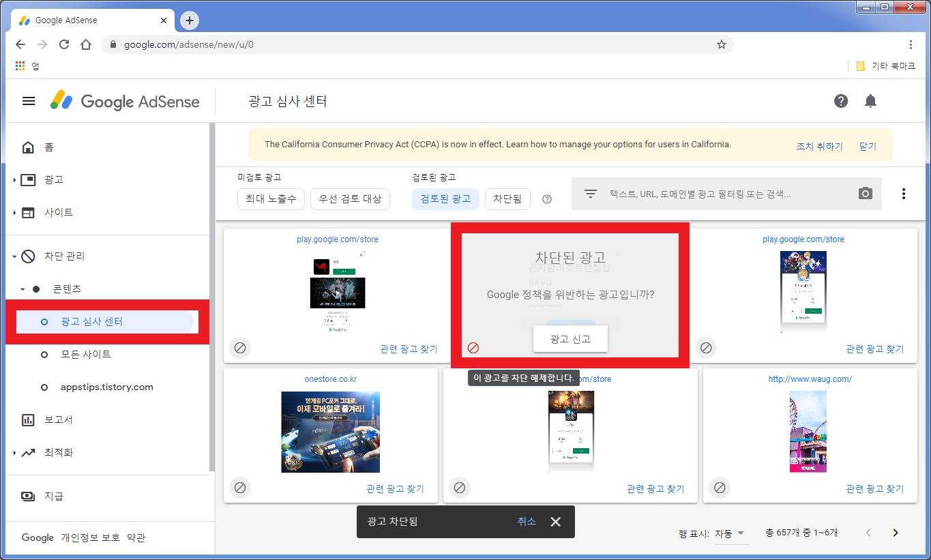This screenshot has height=560, width=931.
Task: Switch to the Google AdSense browser tab
Action: pyautogui.click(x=92, y=20)
